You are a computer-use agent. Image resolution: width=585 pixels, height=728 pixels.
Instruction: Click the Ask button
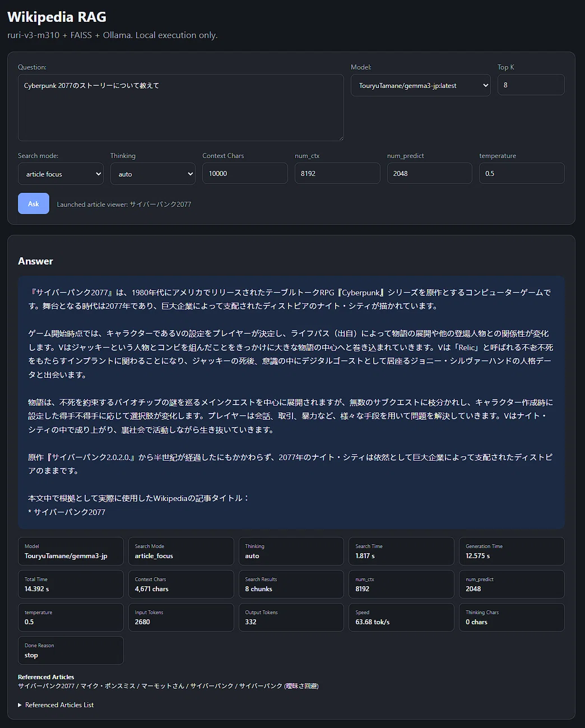pos(34,203)
